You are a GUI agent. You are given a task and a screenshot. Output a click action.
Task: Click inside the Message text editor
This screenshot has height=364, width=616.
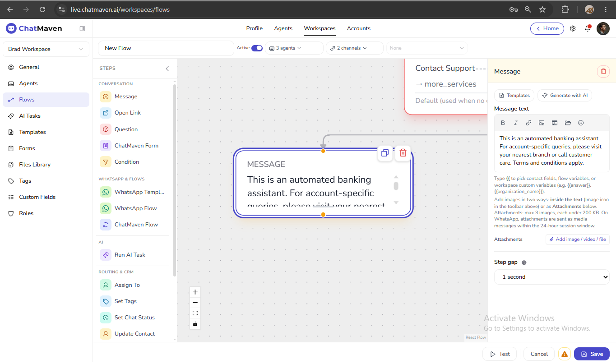(x=552, y=151)
